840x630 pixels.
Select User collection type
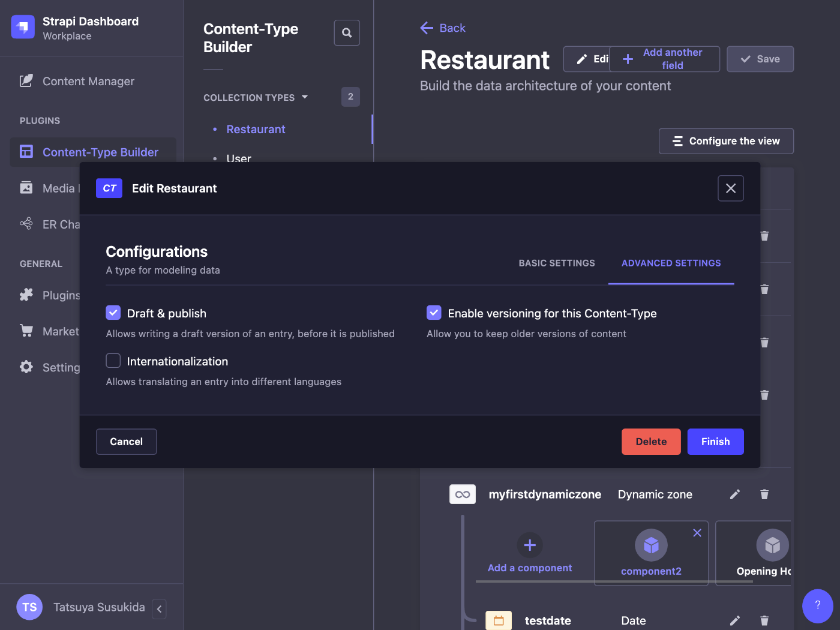pyautogui.click(x=239, y=158)
